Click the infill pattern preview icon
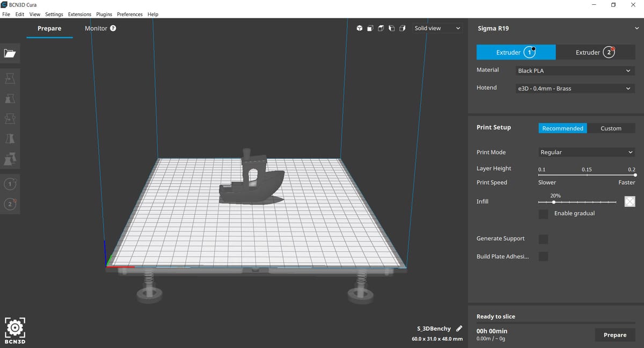This screenshot has width=644, height=348. click(x=630, y=201)
